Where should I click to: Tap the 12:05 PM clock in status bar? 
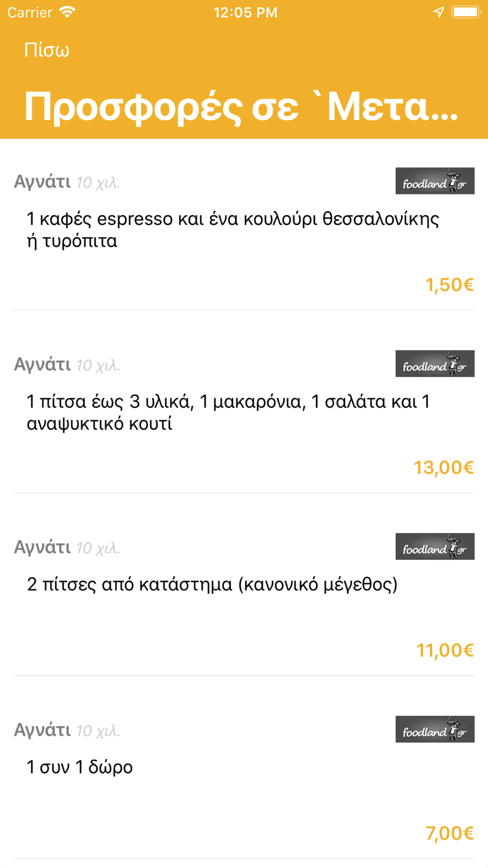click(245, 12)
